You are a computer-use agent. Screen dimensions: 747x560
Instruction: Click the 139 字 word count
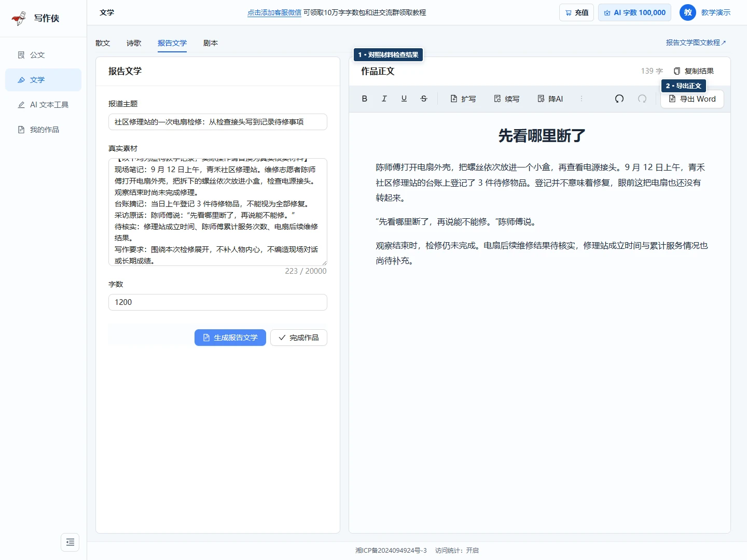[652, 71]
